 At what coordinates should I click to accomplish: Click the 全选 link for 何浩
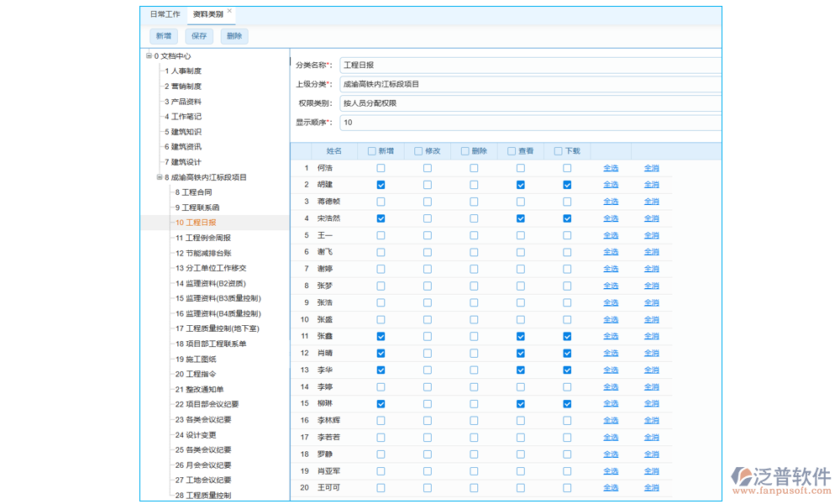click(x=611, y=168)
